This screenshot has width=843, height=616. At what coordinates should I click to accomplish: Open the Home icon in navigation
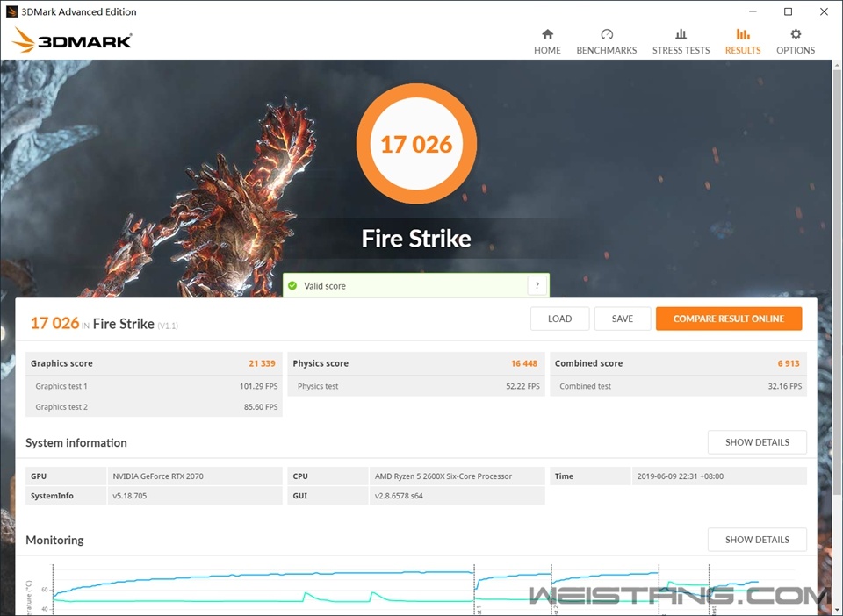547,35
